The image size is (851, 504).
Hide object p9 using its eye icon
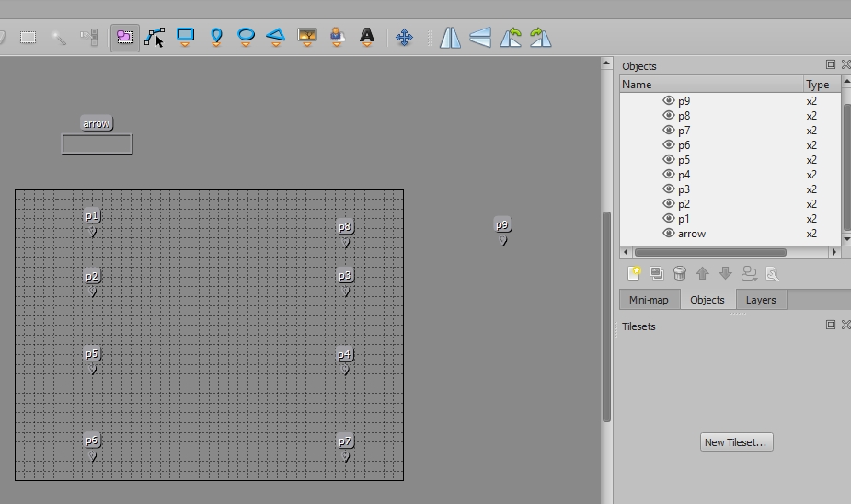[x=669, y=101]
